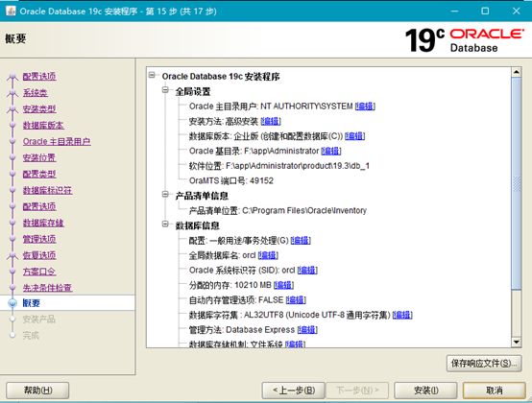The image size is (532, 403).
Task: Go to the 配置类型 step
Action: click(39, 175)
